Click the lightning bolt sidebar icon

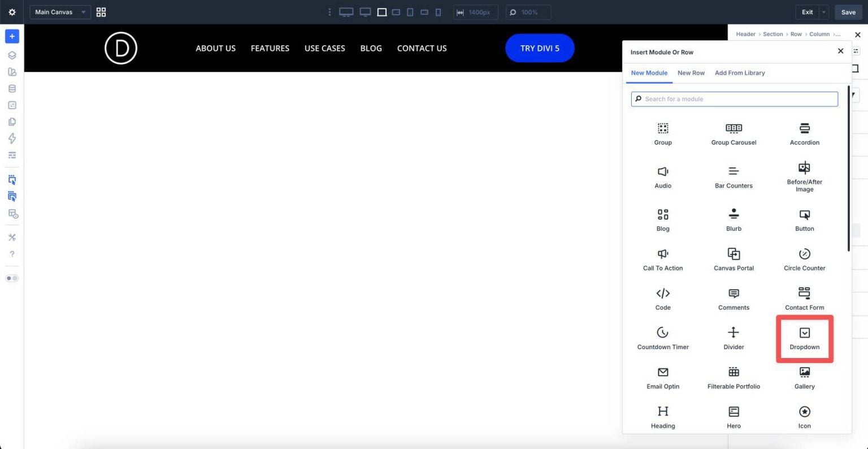pos(12,139)
